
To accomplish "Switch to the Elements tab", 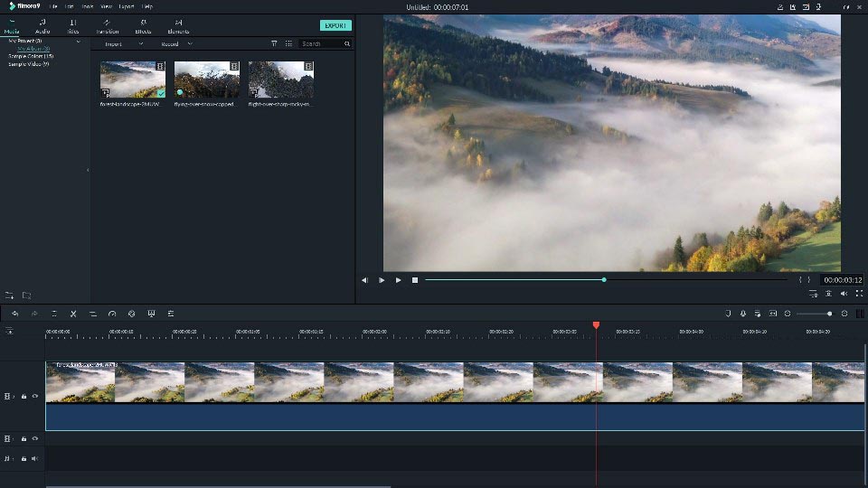I will (x=178, y=26).
